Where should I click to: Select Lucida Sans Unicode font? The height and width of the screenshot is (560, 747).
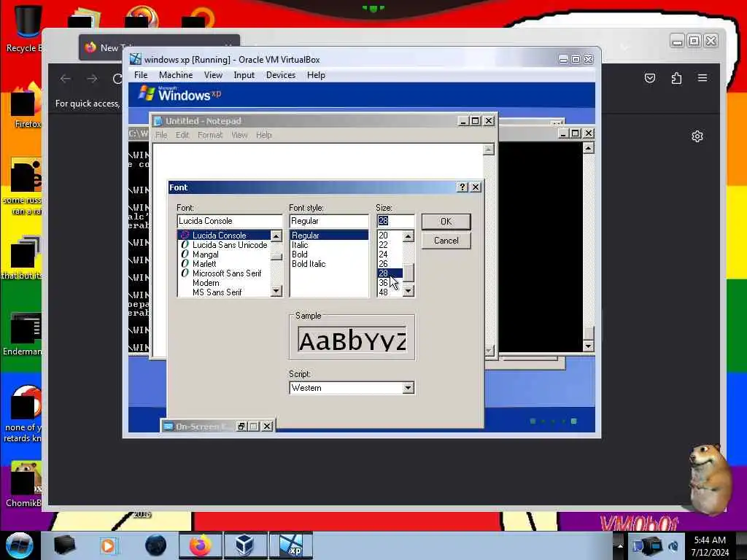230,245
